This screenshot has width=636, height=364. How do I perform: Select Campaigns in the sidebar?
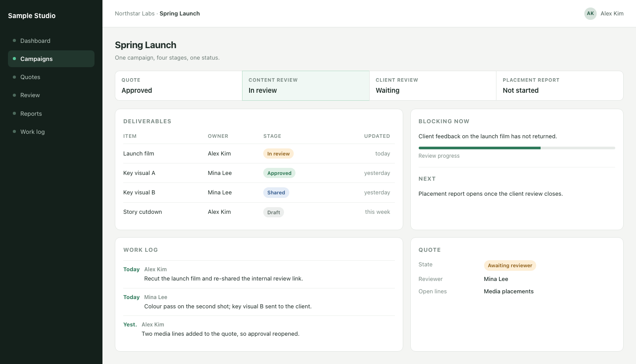pyautogui.click(x=51, y=59)
